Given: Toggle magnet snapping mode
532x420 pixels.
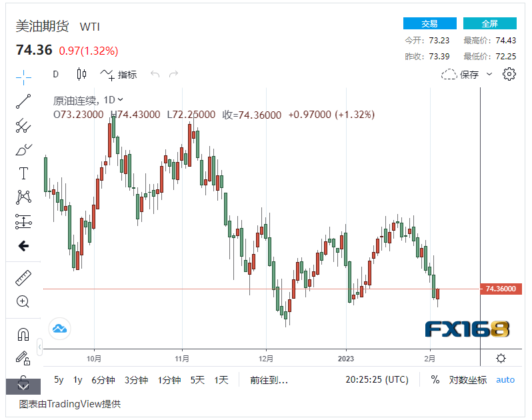Looking at the screenshot, I should click(23, 333).
